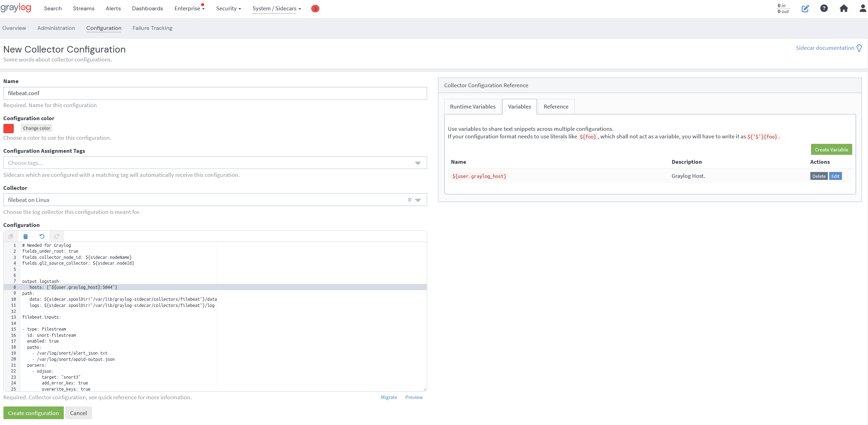Expand the System / Sidecars menu
The image size is (868, 425).
coord(277,9)
